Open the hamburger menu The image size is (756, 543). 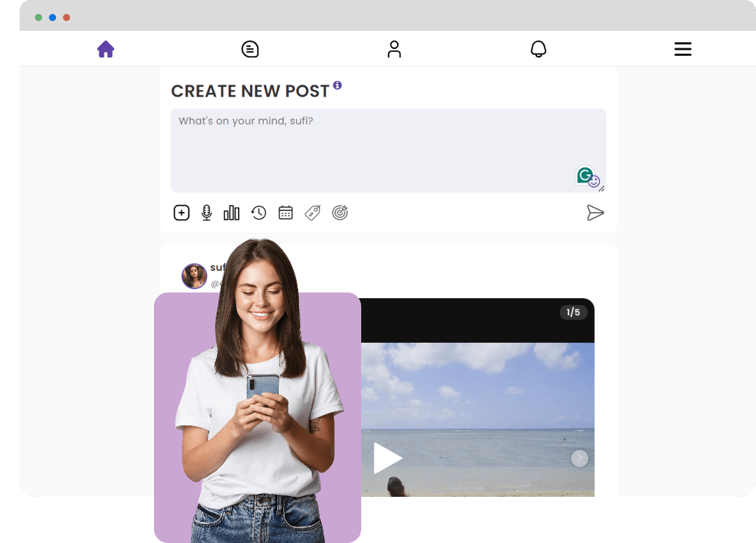682,49
